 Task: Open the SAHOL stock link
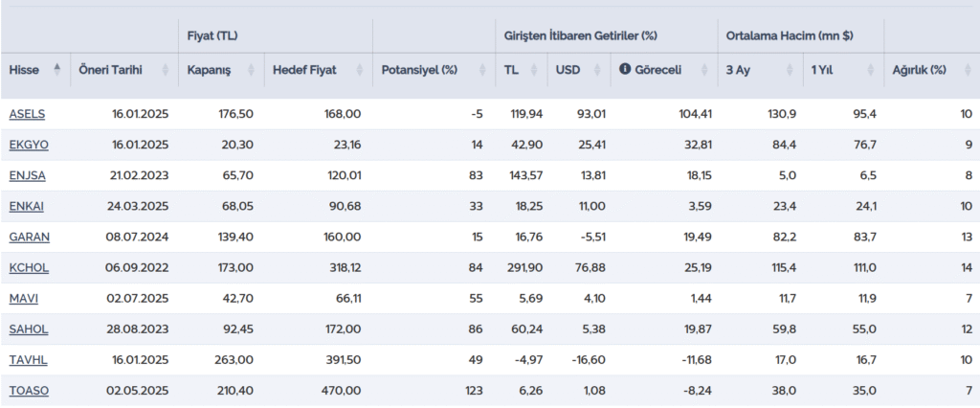(29, 329)
